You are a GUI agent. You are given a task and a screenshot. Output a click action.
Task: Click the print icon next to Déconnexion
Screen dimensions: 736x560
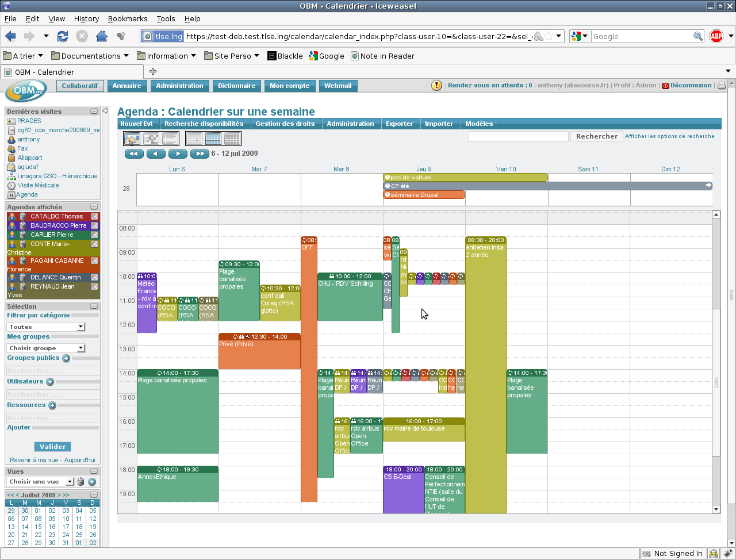(x=722, y=86)
